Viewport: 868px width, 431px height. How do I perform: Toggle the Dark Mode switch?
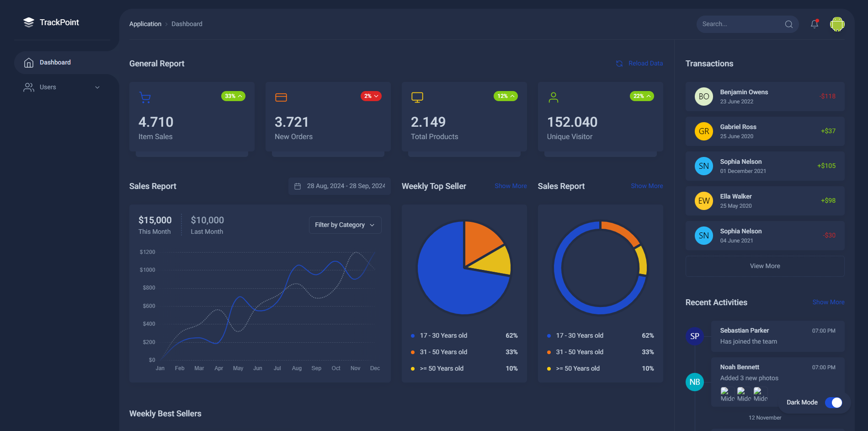(x=833, y=402)
